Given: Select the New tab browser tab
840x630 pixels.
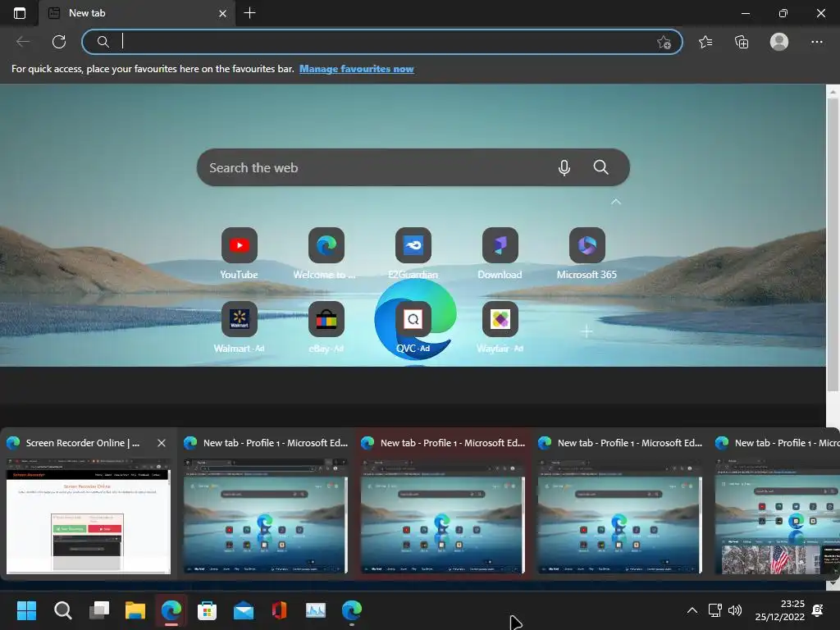Looking at the screenshot, I should [x=137, y=13].
